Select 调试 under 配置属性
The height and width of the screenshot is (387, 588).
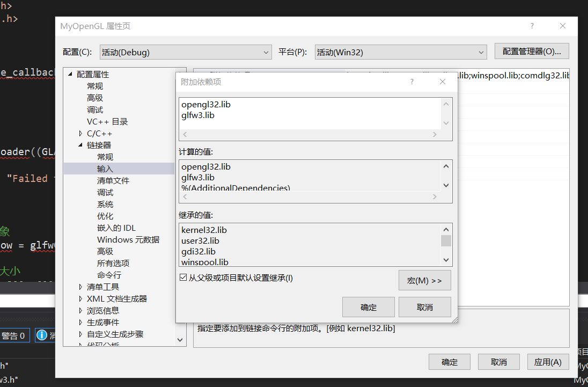coord(95,110)
